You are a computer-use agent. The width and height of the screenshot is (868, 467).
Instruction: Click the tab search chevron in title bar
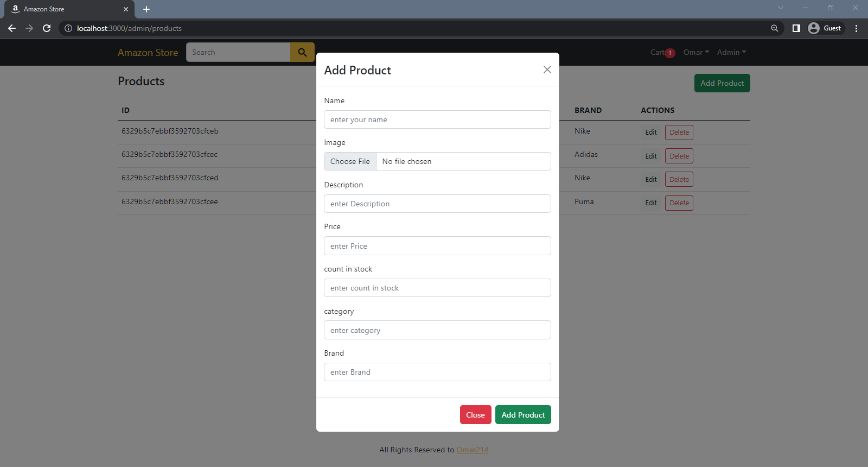pyautogui.click(x=781, y=8)
